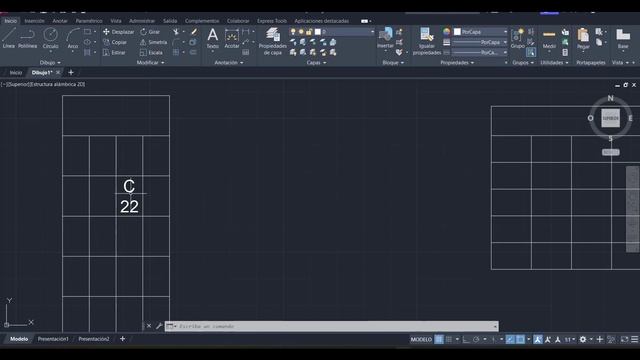Click the Medir measure tool

tap(549, 38)
